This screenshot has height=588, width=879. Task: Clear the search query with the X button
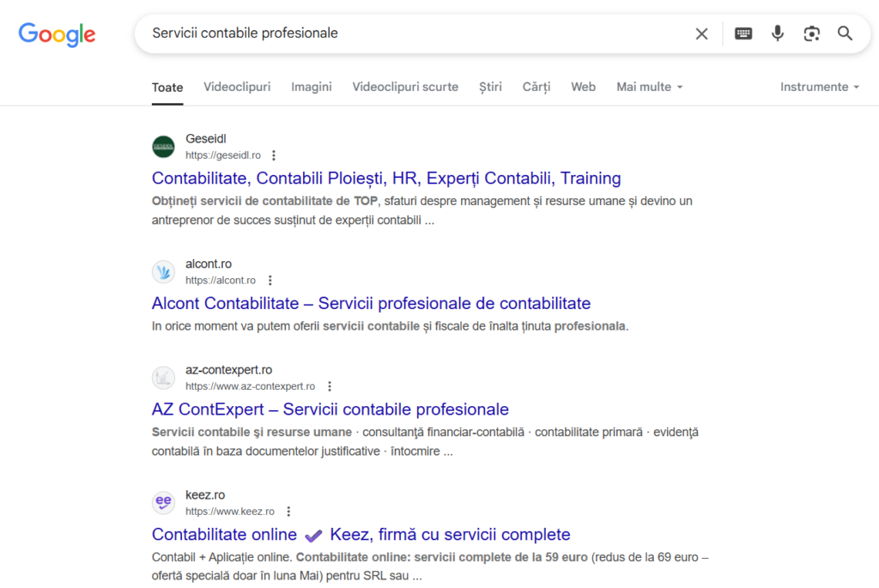[x=701, y=33]
